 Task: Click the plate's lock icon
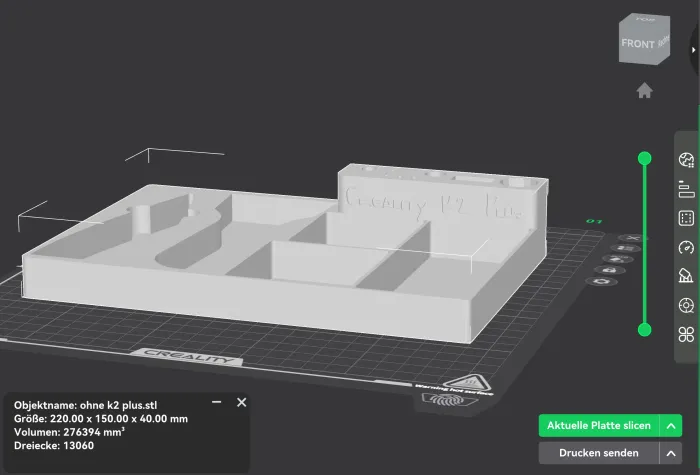[x=610, y=270]
